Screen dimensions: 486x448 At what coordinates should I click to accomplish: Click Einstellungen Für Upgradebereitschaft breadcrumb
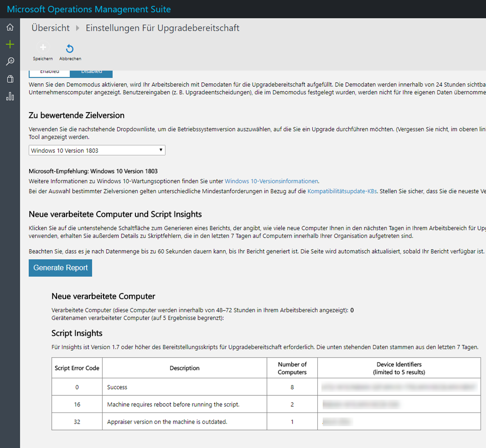162,28
